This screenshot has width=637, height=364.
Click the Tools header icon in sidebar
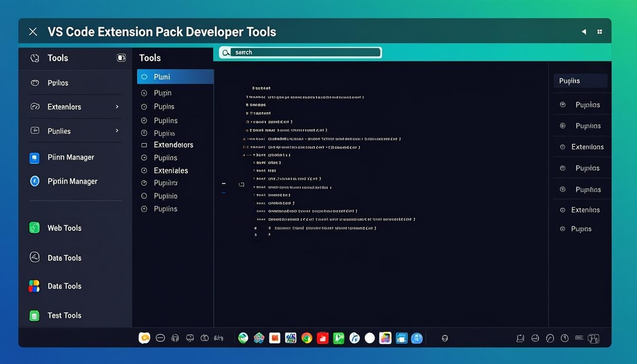coord(35,58)
